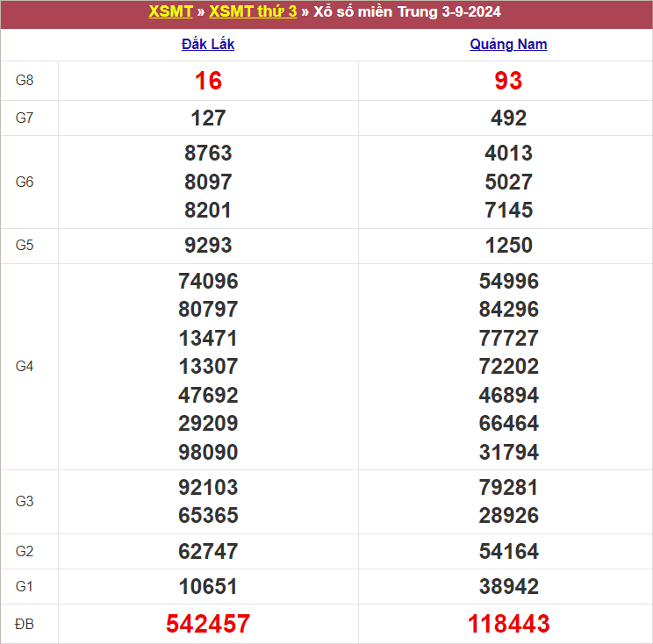
Task: Select Quảng Nam G4 number 72202
Action: tap(508, 367)
